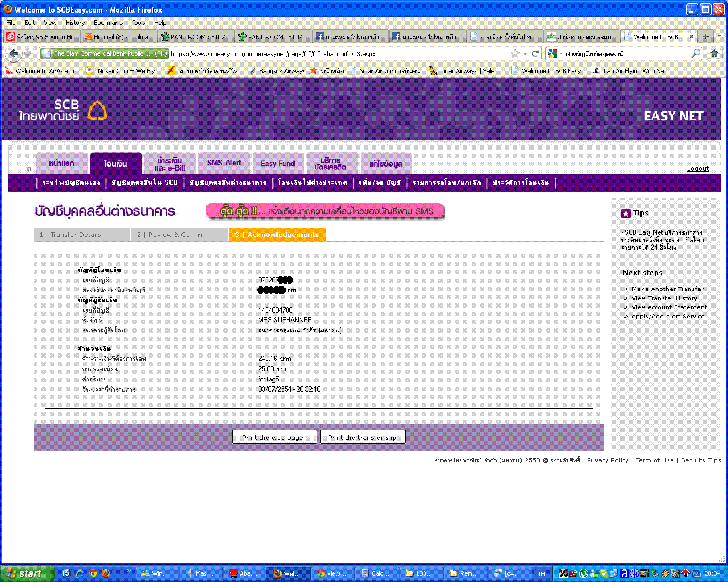
Task: Click the search magnifier icon
Action: tap(696, 53)
